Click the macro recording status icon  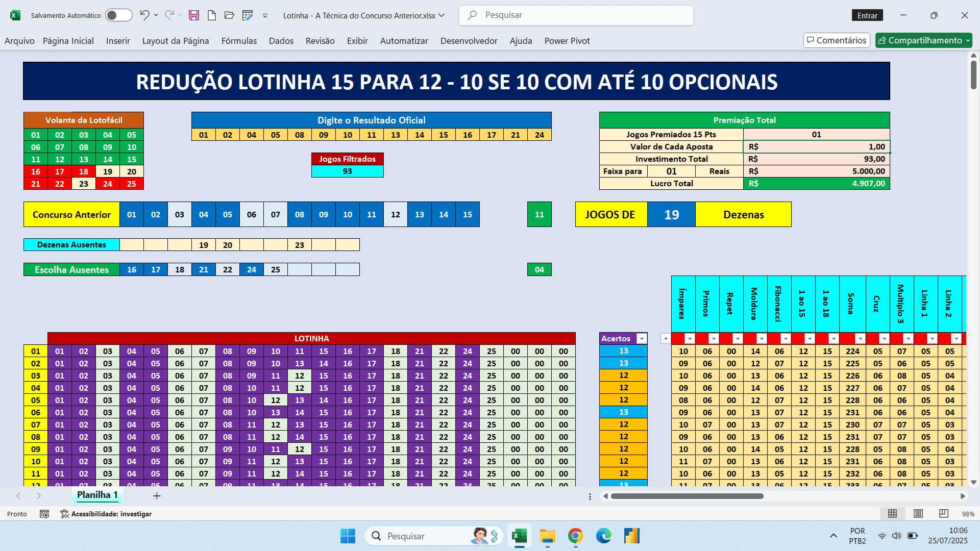(44, 514)
